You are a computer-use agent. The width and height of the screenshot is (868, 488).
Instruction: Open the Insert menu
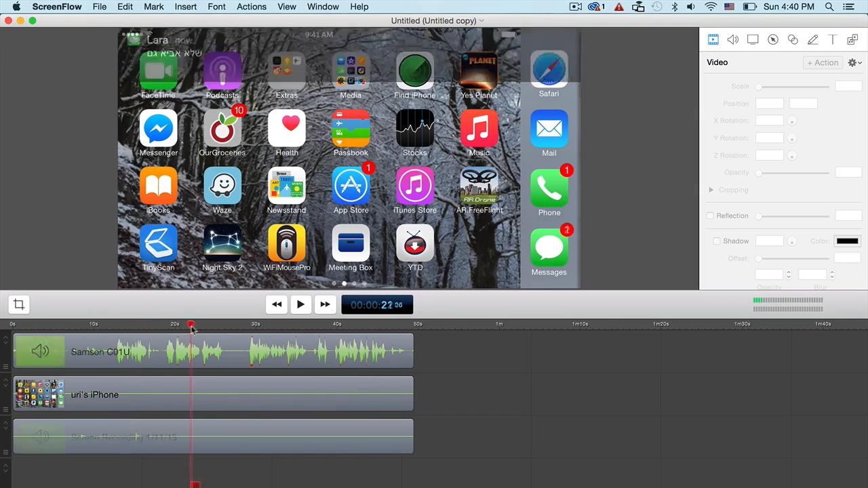click(185, 7)
